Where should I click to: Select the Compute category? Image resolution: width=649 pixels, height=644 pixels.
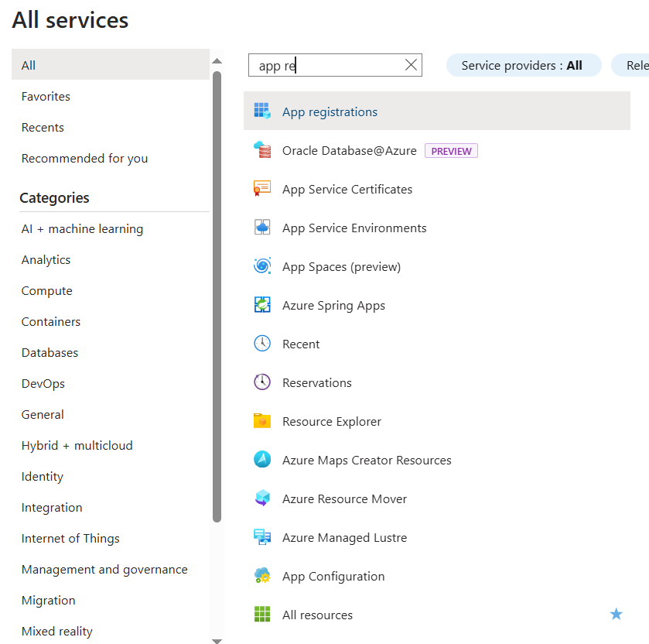pyautogui.click(x=46, y=291)
